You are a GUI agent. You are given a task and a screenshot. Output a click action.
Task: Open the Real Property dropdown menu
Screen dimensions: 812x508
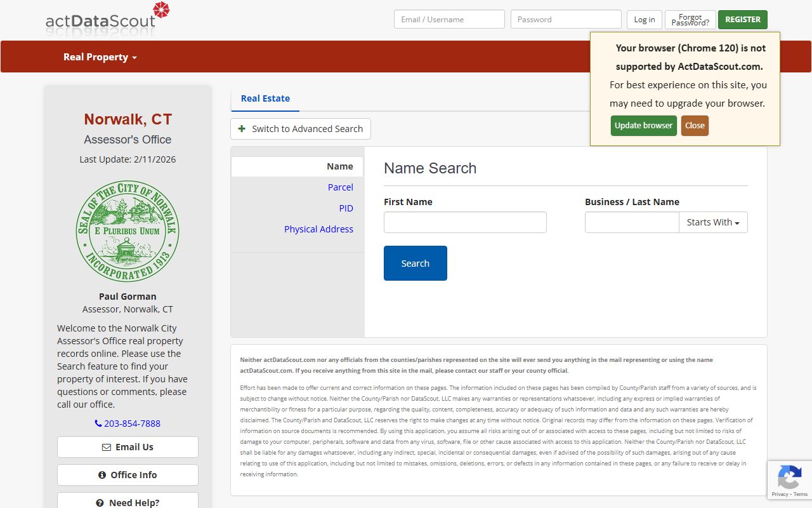(x=100, y=57)
